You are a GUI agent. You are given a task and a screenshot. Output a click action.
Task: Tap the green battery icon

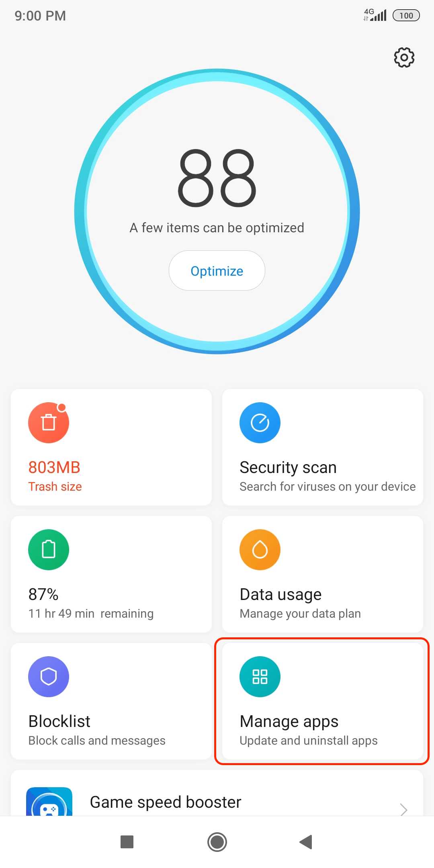point(49,550)
